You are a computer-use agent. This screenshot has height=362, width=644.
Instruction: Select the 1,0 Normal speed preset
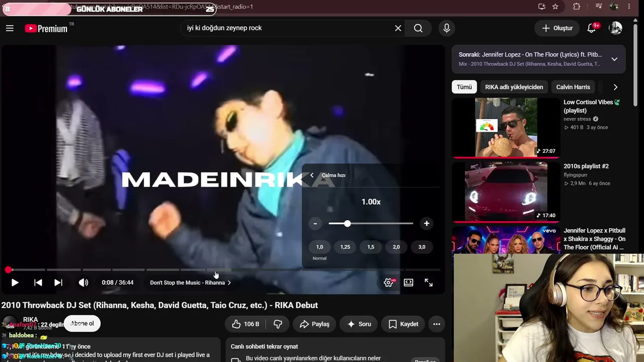[x=319, y=247]
